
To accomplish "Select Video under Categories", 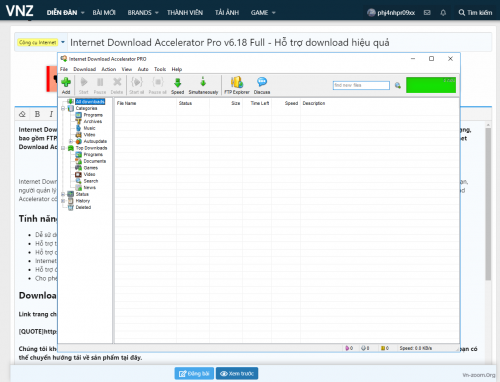I will [x=89, y=135].
